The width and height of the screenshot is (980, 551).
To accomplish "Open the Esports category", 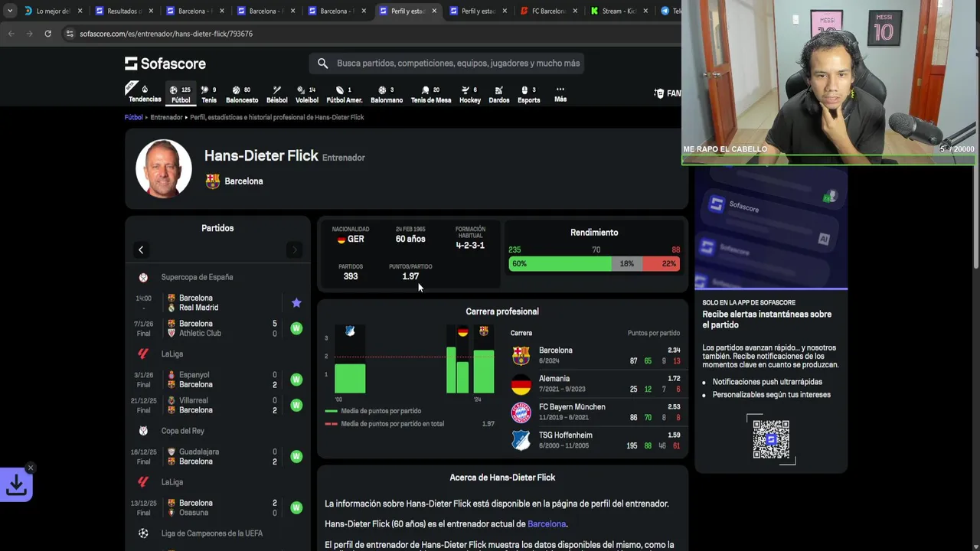I will point(529,93).
